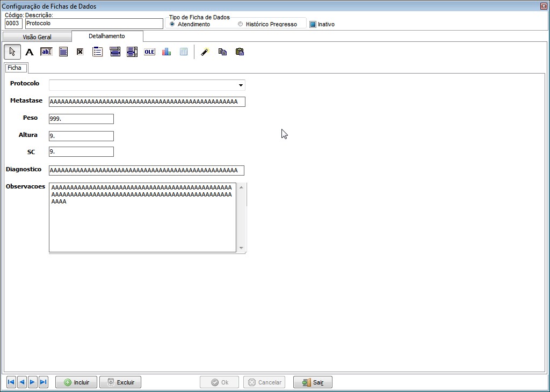Click in the Descrição input field
This screenshot has width=550, height=392.
pos(94,24)
